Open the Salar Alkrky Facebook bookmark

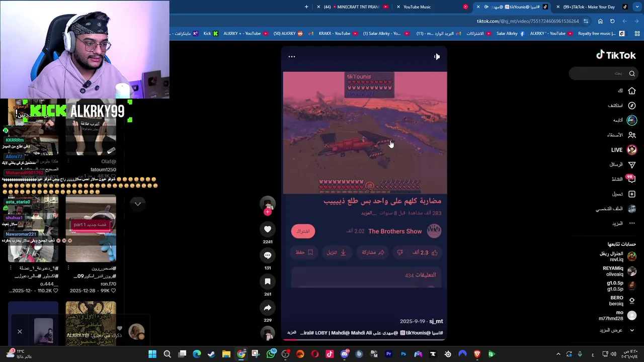tap(510, 34)
